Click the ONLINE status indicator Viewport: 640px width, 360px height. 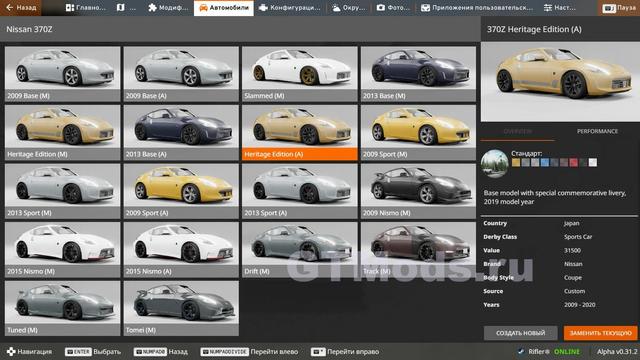(567, 351)
